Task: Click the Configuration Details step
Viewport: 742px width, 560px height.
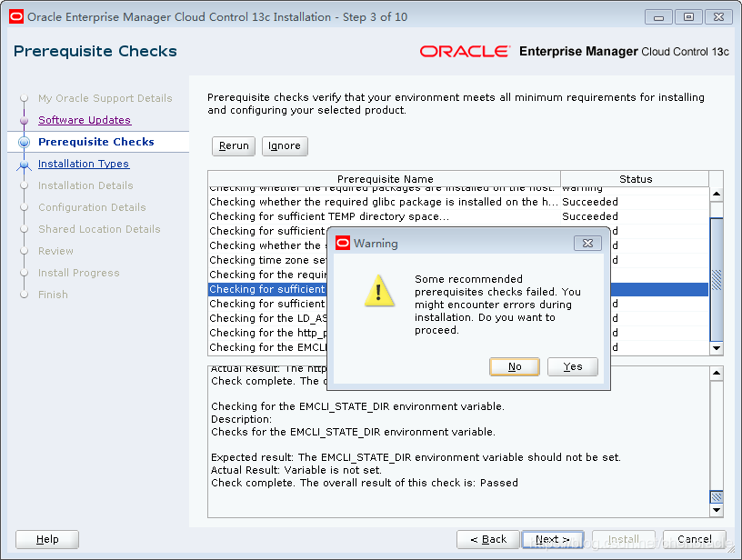Action: tap(92, 207)
